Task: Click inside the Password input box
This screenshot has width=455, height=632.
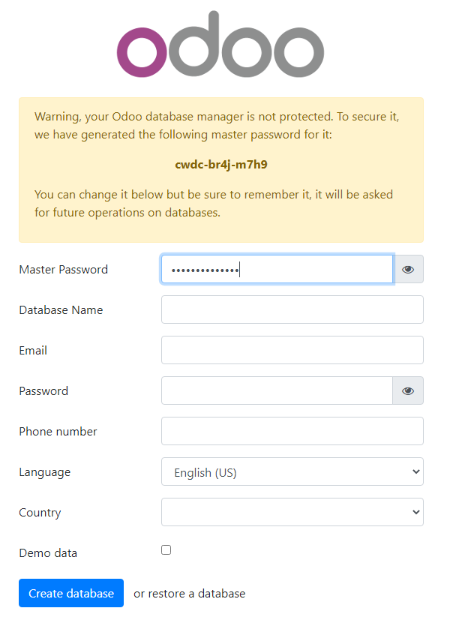Action: coord(277,391)
